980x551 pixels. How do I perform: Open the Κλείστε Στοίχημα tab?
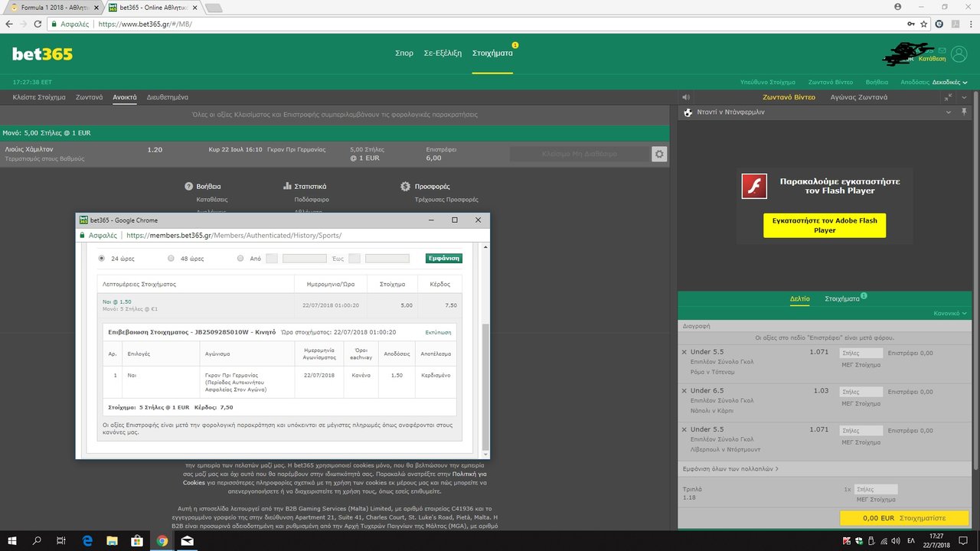[38, 97]
